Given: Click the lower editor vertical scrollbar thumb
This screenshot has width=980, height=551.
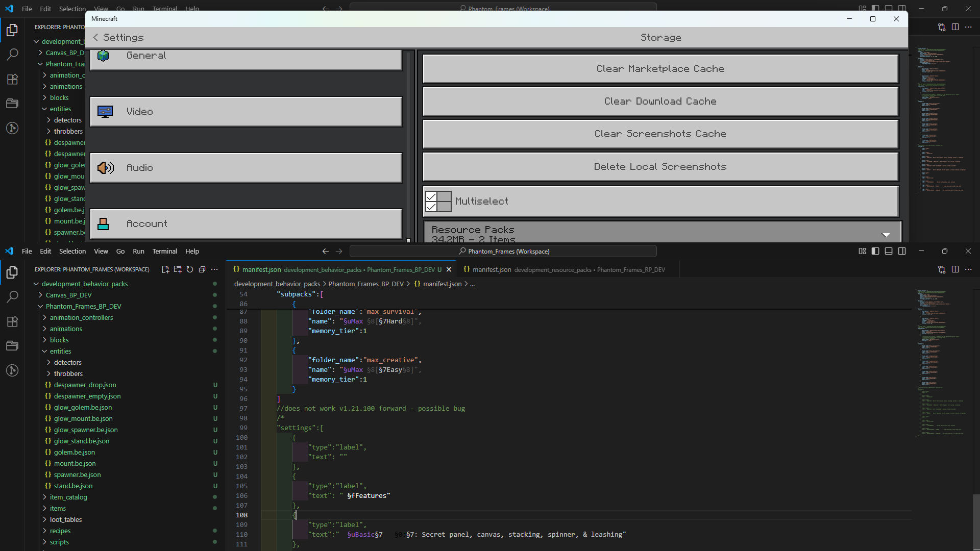Looking at the screenshot, I should coord(976,520).
